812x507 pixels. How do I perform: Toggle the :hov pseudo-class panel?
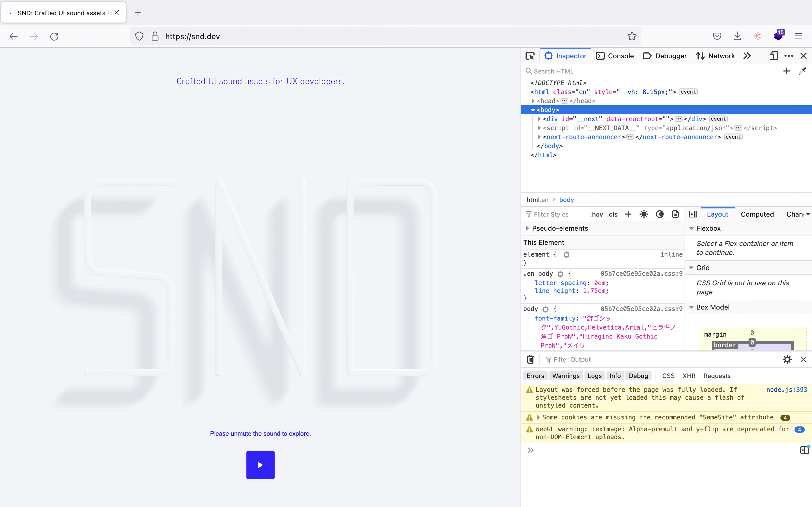(597, 214)
